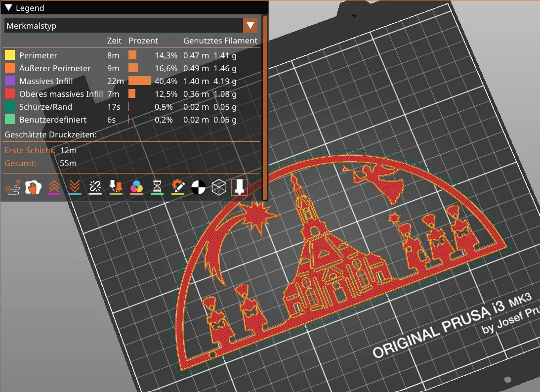Click red Oberes massives Infill swatch

10,94
